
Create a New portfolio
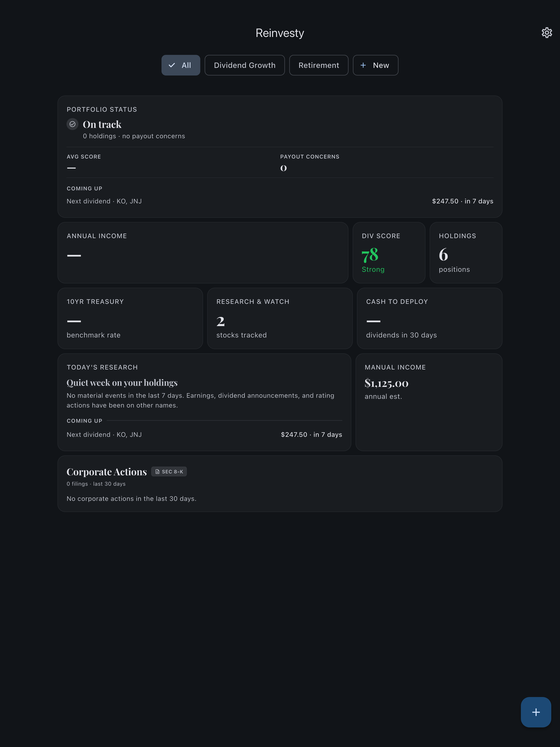tap(375, 65)
